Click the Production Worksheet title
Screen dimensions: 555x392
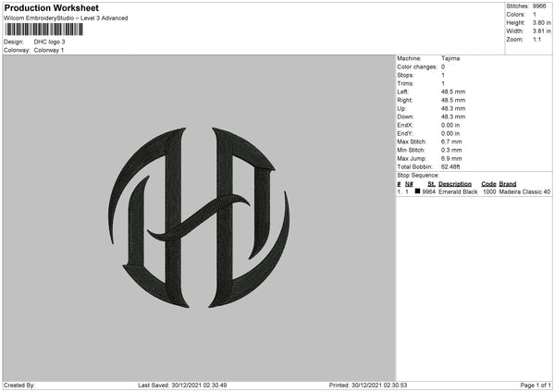click(x=51, y=8)
